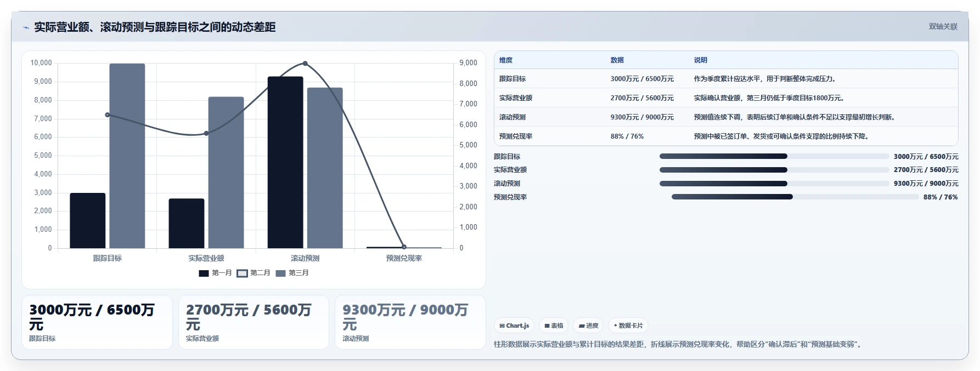The width and height of the screenshot is (980, 371).
Task: Select the dark first-month bar for 跟踪目标
Action: [x=88, y=220]
